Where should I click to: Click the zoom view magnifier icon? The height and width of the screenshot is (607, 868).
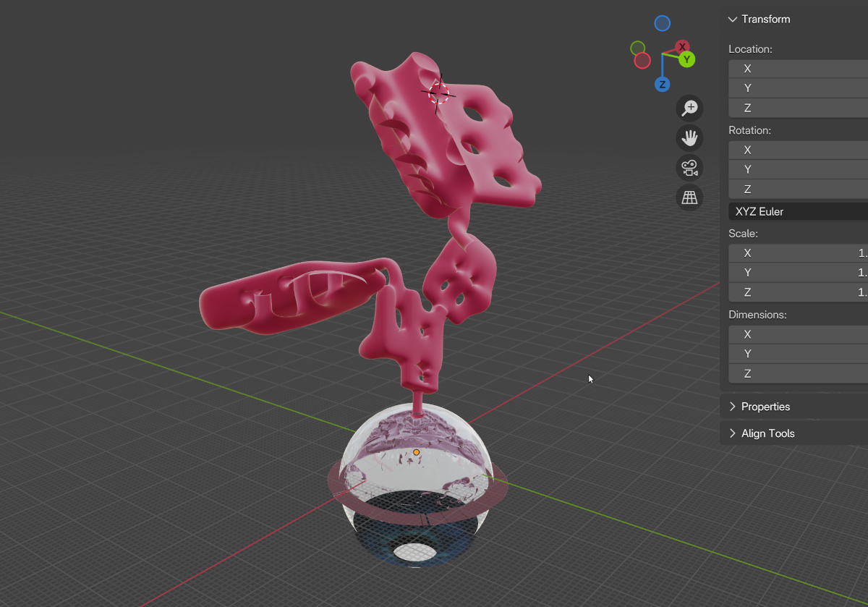click(x=689, y=108)
